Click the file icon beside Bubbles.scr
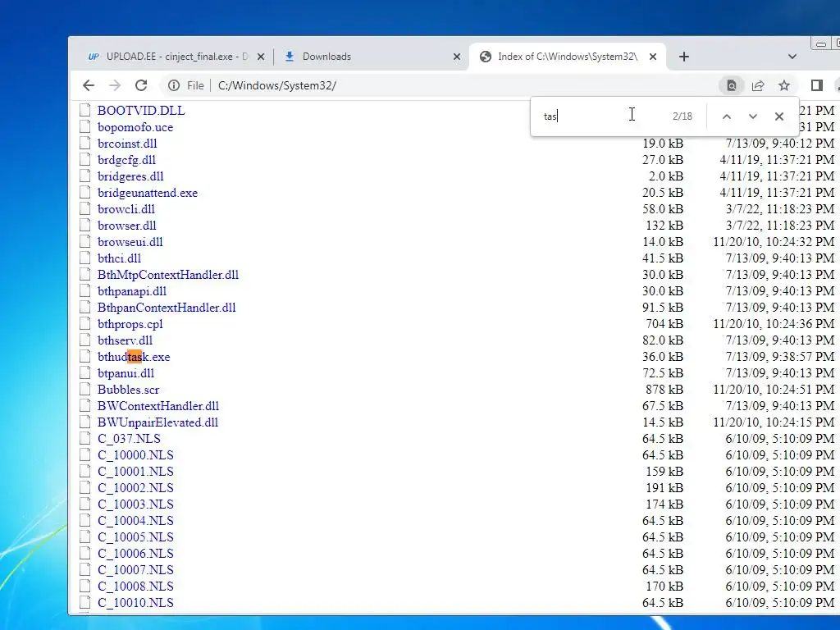 point(84,389)
